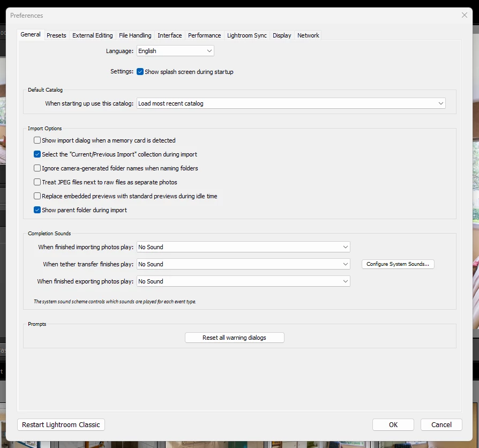Enable import dialog on memory card detection

click(38, 140)
